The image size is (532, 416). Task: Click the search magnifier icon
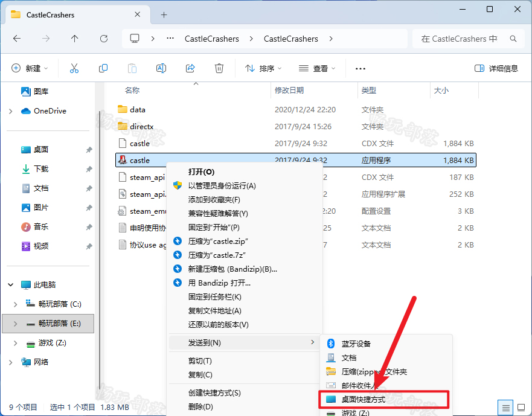[x=513, y=39]
